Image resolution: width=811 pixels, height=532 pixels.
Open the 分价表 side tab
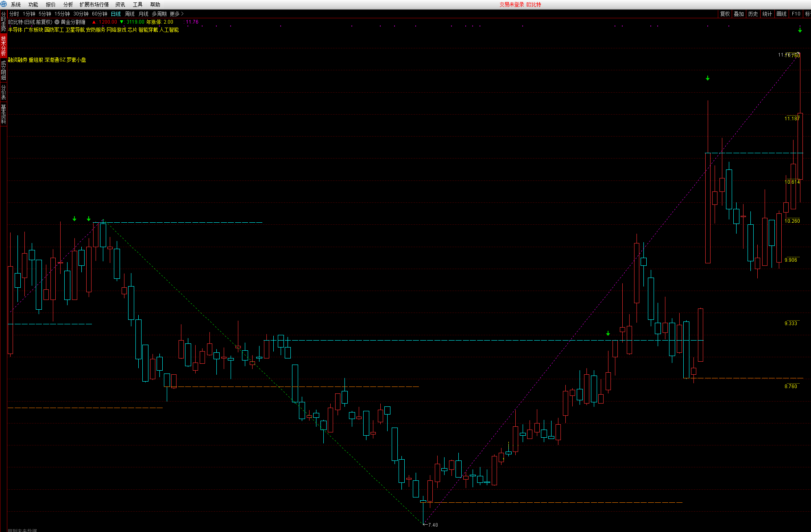pos(3,92)
